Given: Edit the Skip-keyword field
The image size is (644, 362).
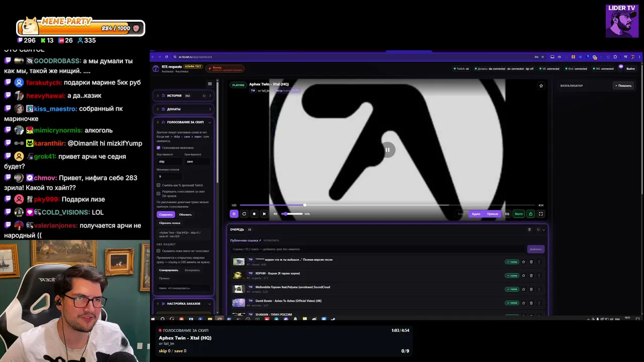Looking at the screenshot, I should click(x=169, y=161).
